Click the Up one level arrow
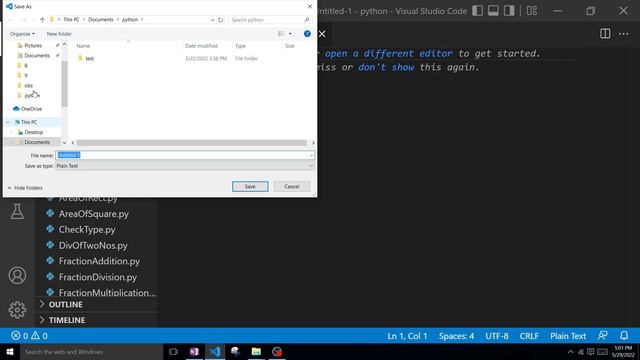Image resolution: width=640 pixels, height=360 pixels. point(42,20)
